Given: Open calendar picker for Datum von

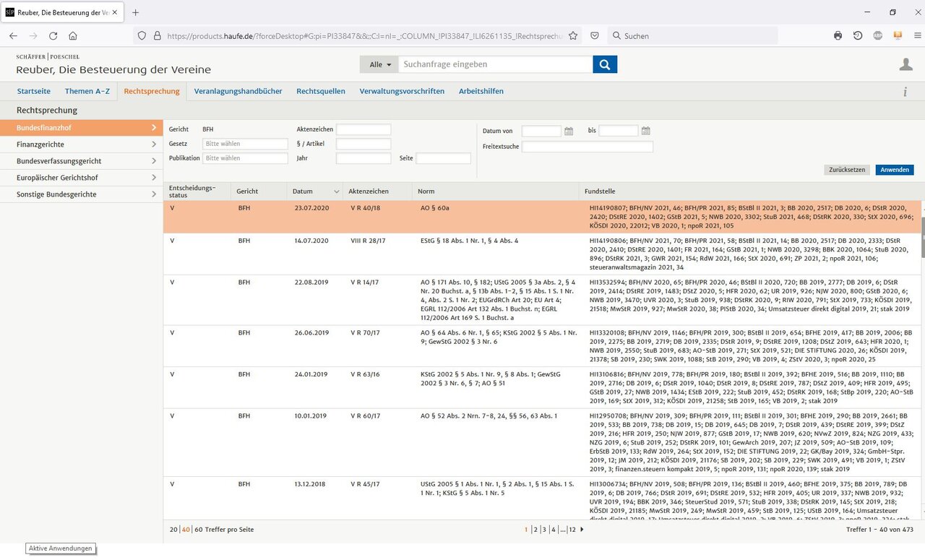Looking at the screenshot, I should (569, 131).
